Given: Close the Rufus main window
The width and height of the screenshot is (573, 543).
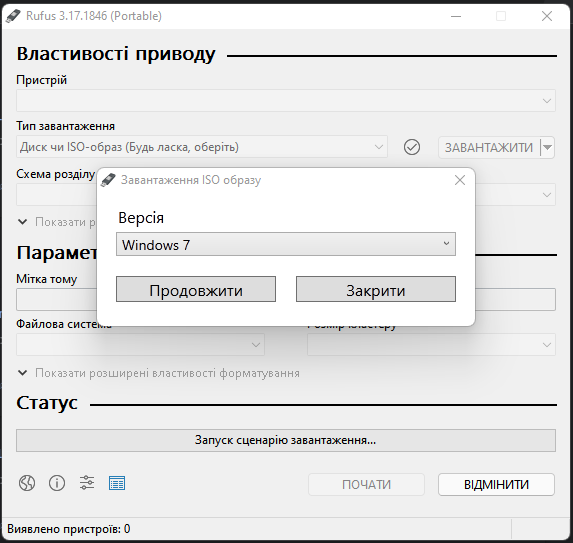Looking at the screenshot, I should [x=547, y=16].
